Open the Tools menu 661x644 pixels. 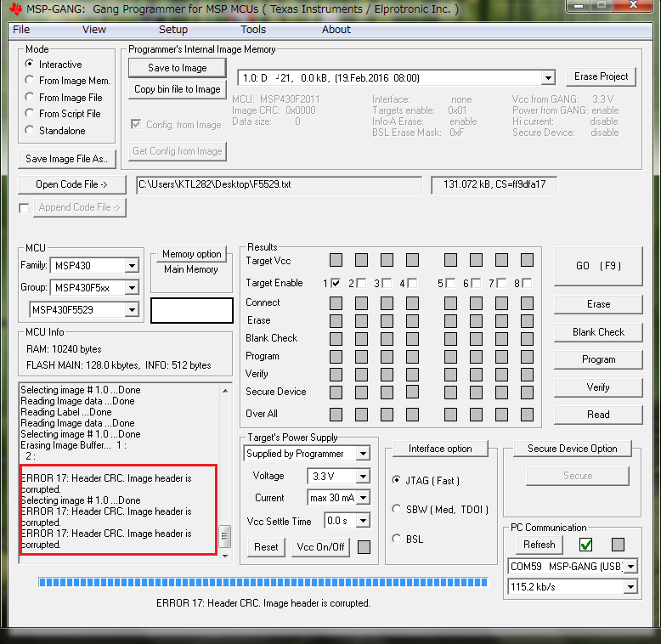point(253,30)
